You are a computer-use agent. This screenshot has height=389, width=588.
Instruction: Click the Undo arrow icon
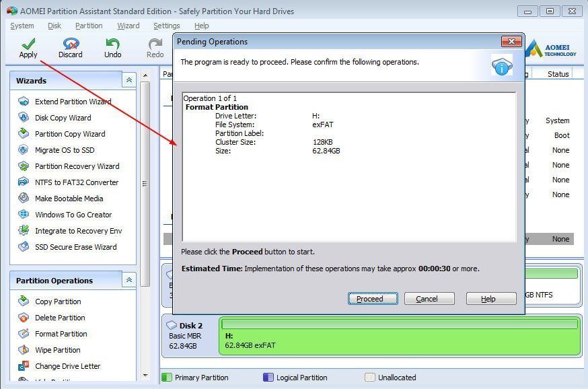click(112, 44)
